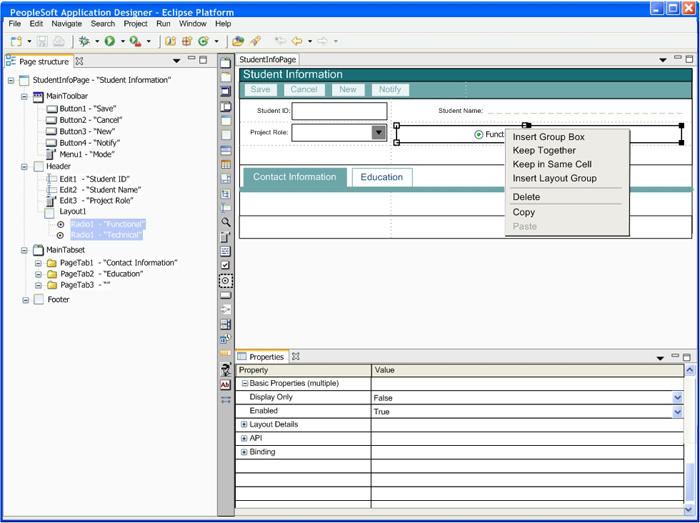Collapse the StudentInfoPage root tree node
Image resolution: width=700 pixels, height=523 pixels.
pyautogui.click(x=12, y=81)
